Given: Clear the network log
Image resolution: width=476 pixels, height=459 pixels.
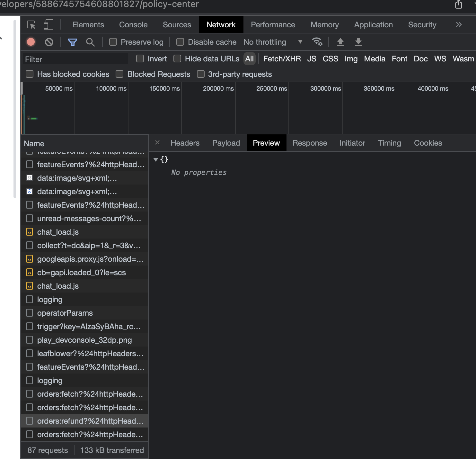Looking at the screenshot, I should 49,42.
